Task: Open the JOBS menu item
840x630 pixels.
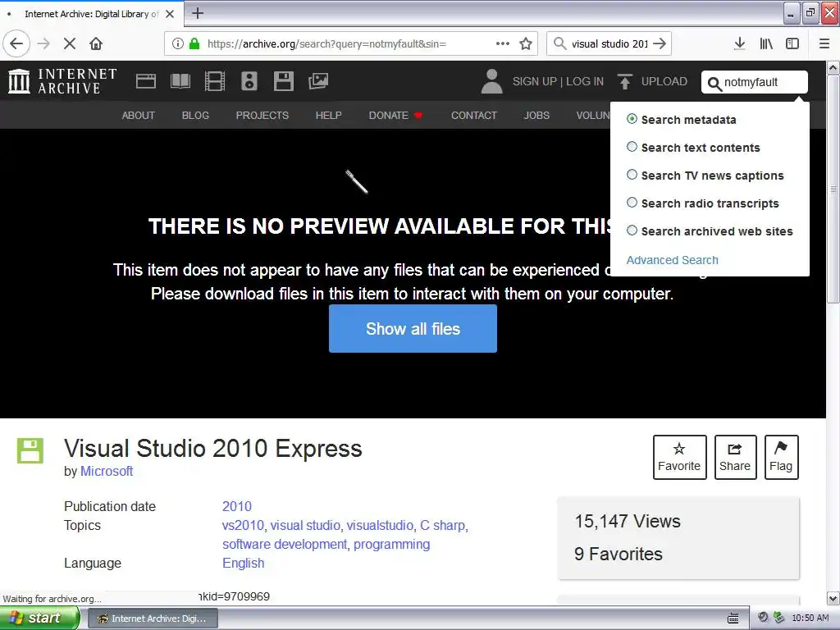Action: [x=536, y=115]
